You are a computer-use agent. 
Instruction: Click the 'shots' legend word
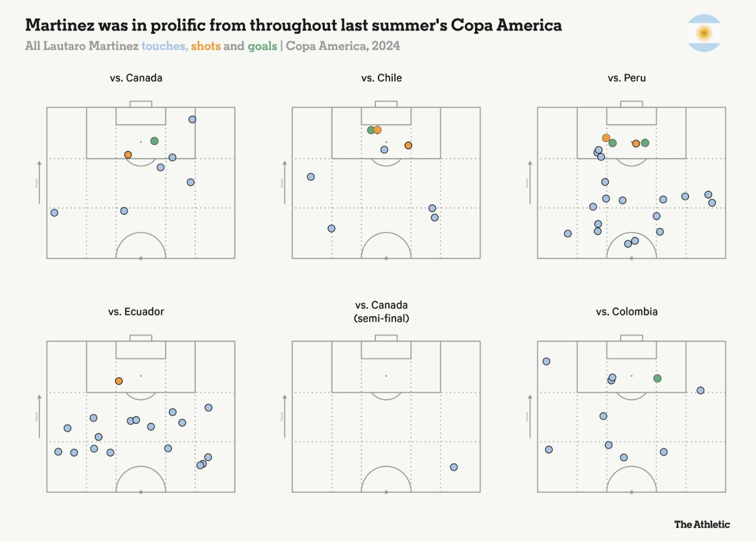(x=205, y=46)
